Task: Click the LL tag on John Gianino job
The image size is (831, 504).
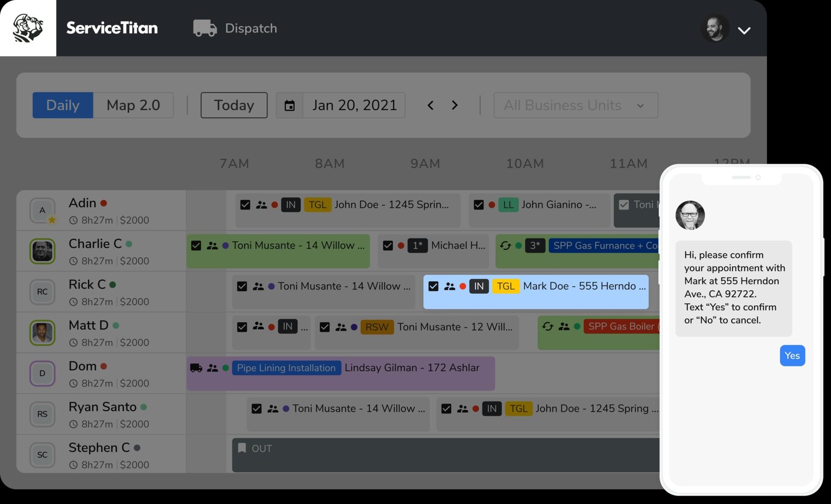Action: click(x=508, y=205)
